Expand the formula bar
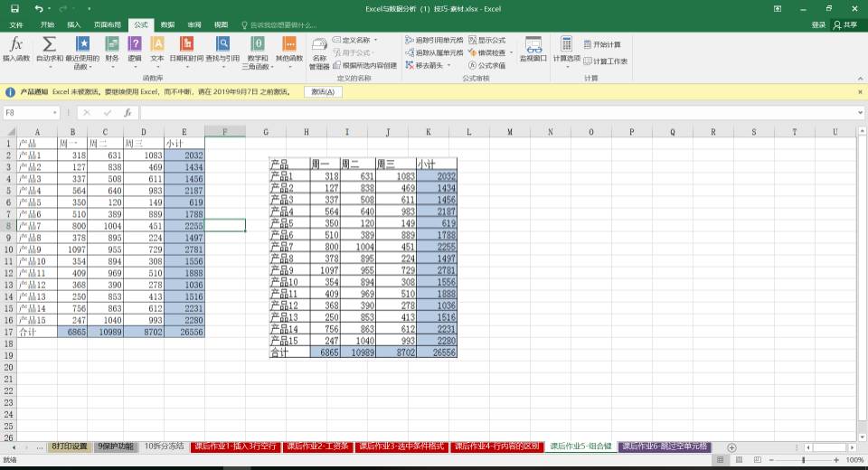 pos(860,113)
